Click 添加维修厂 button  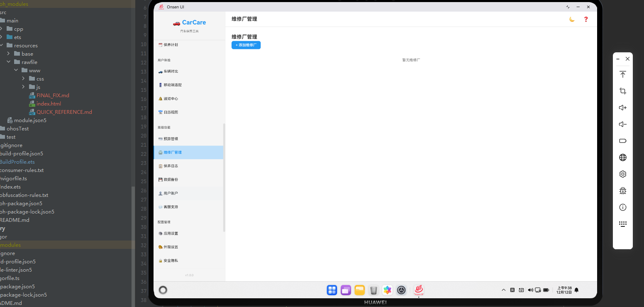point(246,45)
